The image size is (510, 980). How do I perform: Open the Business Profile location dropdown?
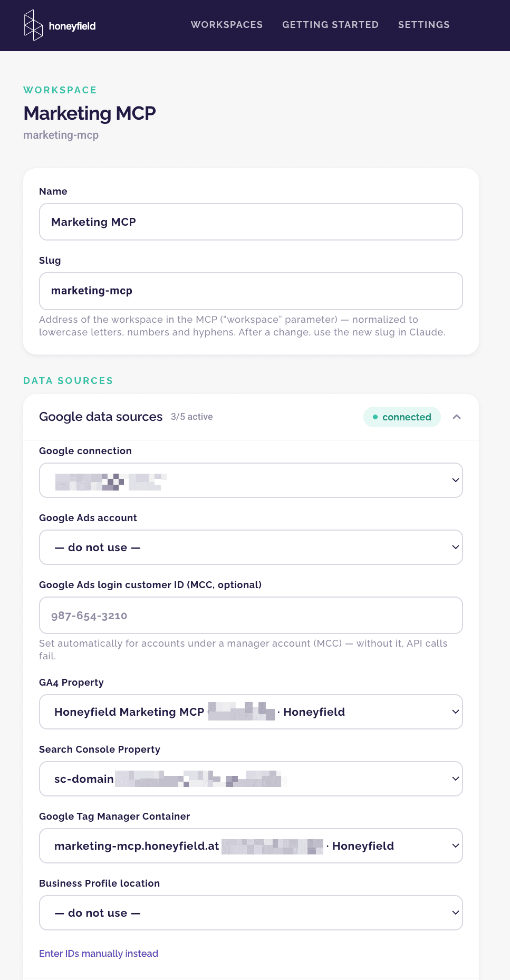point(251,913)
